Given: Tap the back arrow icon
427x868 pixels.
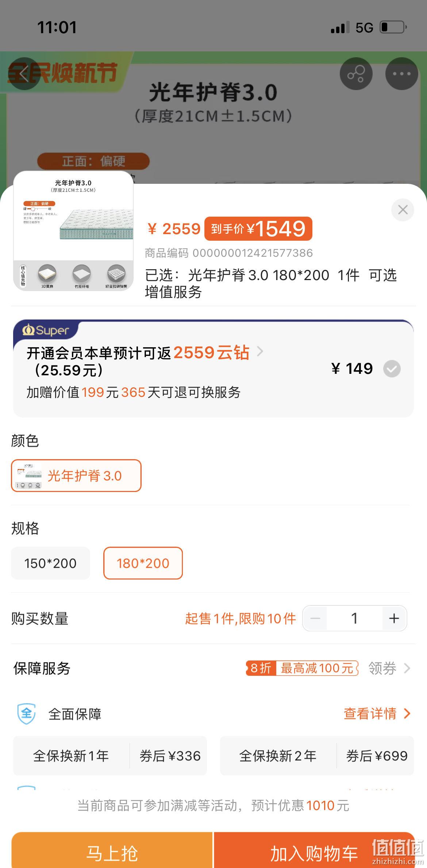Looking at the screenshot, I should [x=24, y=74].
